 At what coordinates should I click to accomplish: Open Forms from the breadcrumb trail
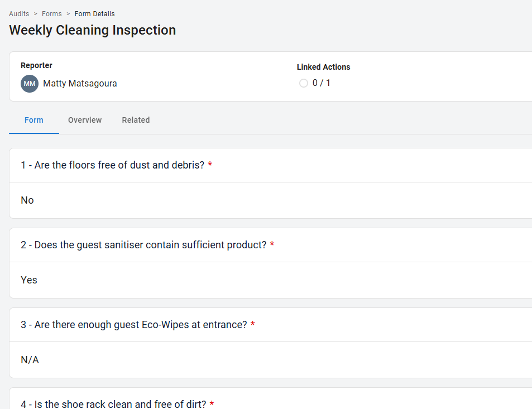[x=52, y=14]
